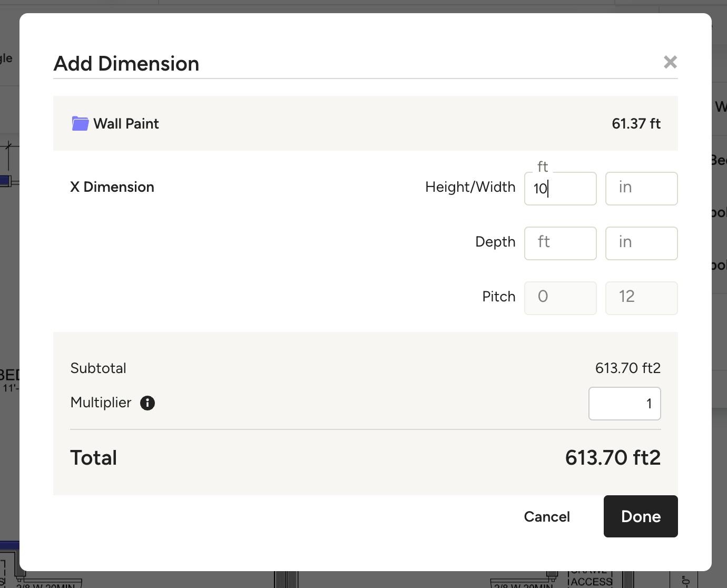Image resolution: width=727 pixels, height=588 pixels.
Task: Click the purple Wall Paint folder icon
Action: [80, 123]
